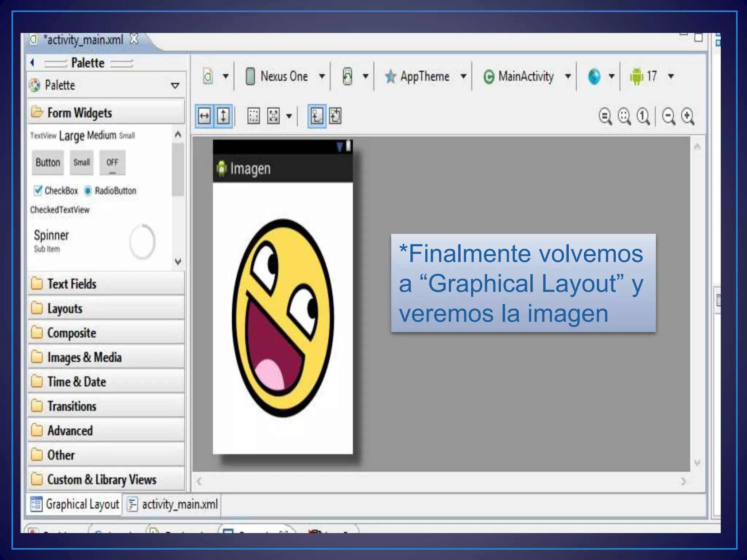Screen dimensions: 747x560
Task: Open the Time & Date palette folder
Action: (x=107, y=382)
